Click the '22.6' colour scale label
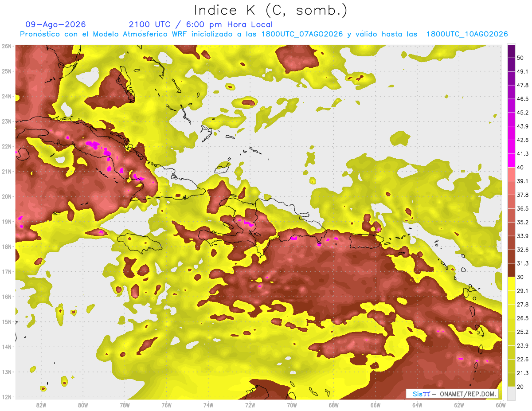The image size is (532, 411). (x=523, y=360)
